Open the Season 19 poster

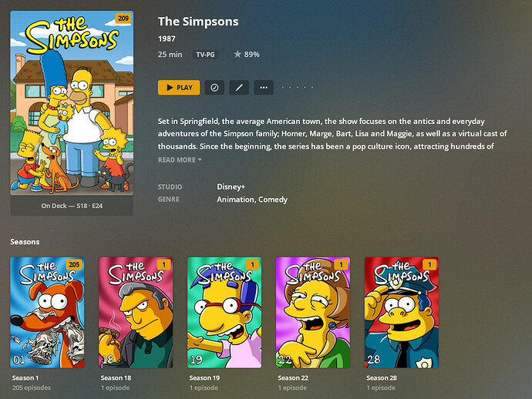[x=224, y=313]
